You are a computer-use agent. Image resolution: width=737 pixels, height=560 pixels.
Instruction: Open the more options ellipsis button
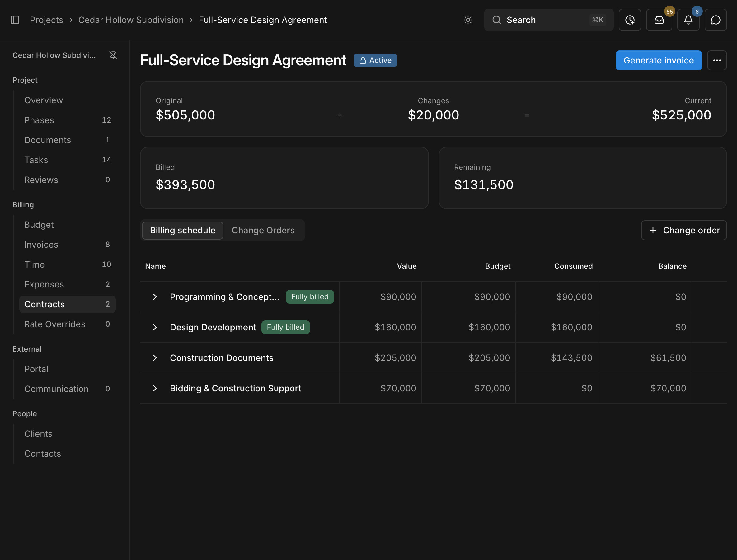pos(717,60)
